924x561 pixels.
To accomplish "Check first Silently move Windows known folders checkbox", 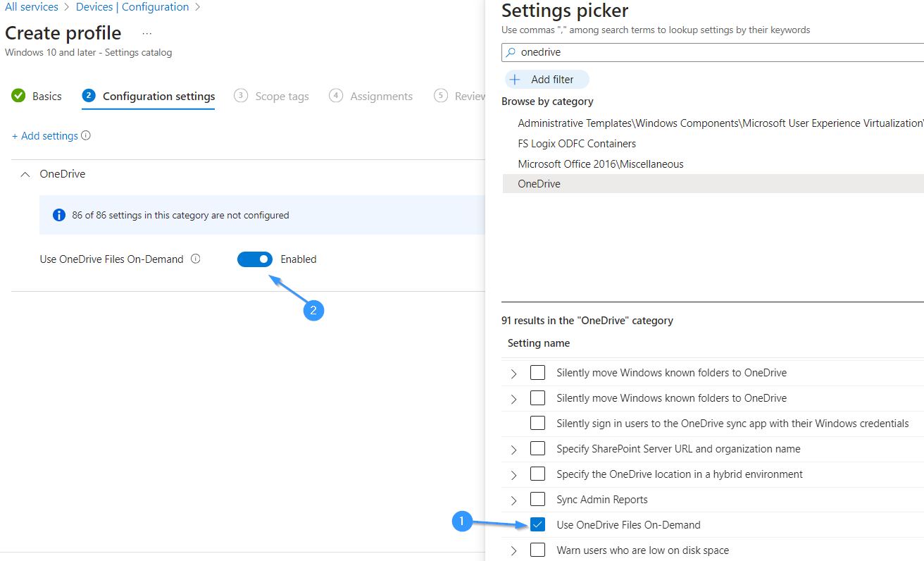I will coord(538,372).
